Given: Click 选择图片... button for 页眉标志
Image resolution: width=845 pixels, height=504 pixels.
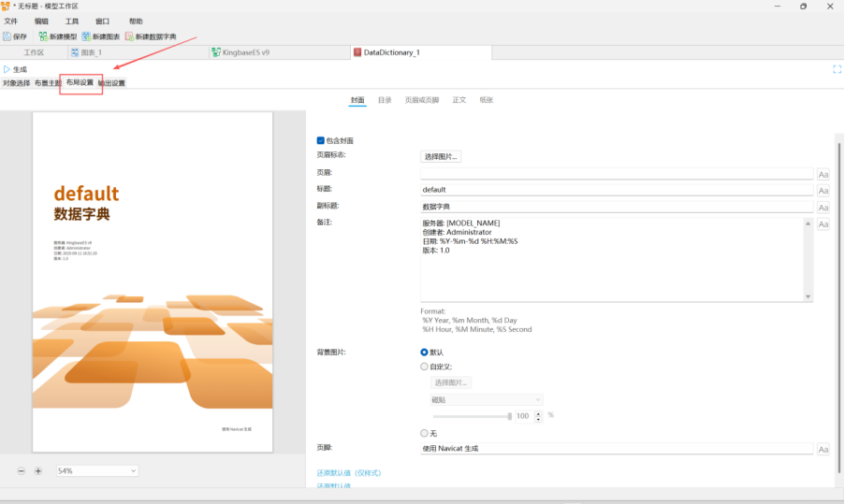Looking at the screenshot, I should [442, 156].
